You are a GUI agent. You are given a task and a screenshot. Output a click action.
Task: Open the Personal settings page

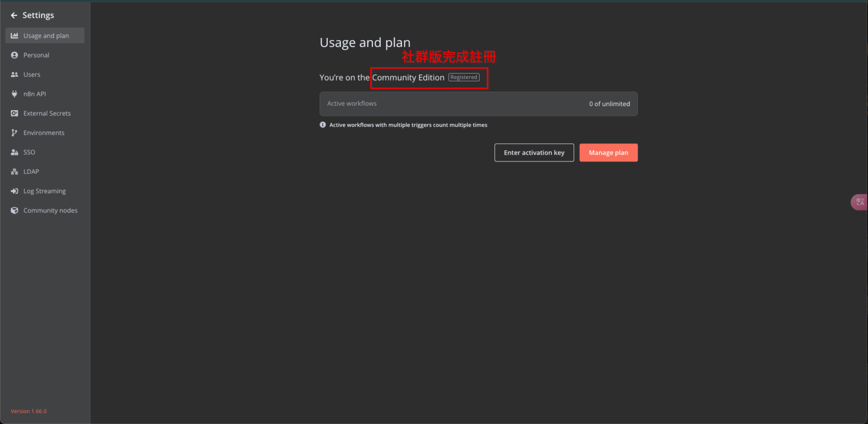[36, 55]
